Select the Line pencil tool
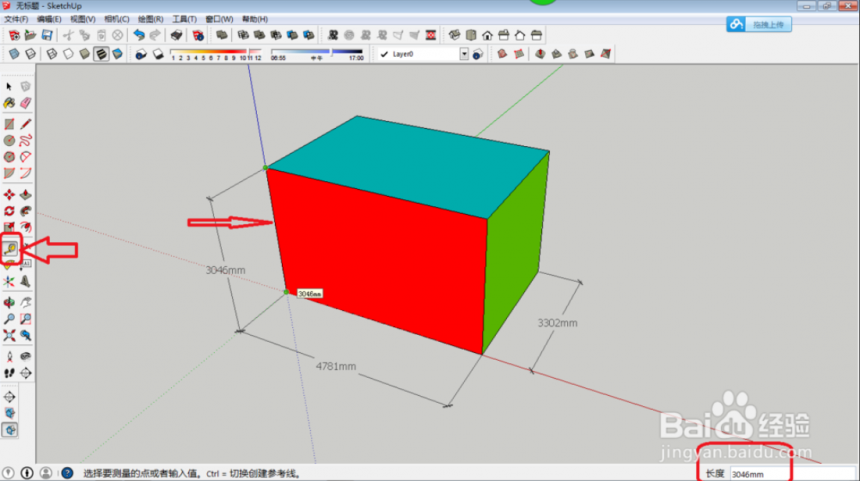 pyautogui.click(x=26, y=125)
